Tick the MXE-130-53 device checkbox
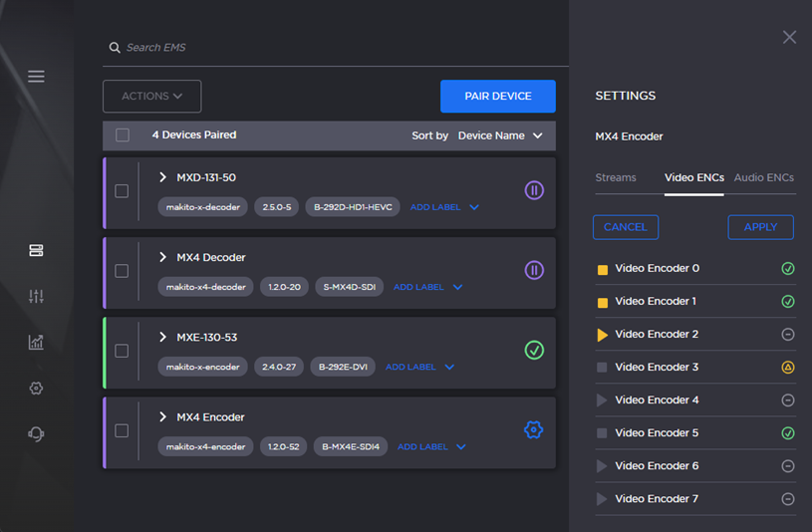 tap(122, 351)
